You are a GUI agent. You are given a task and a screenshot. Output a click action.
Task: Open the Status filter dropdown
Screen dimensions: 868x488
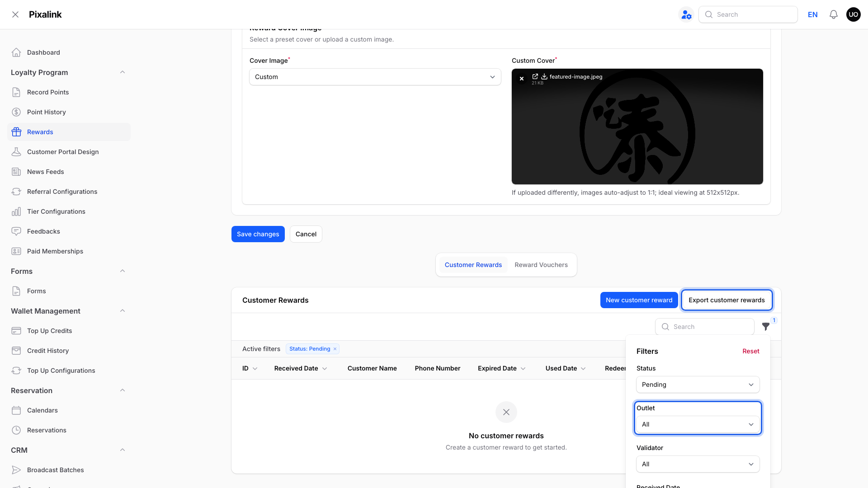698,385
